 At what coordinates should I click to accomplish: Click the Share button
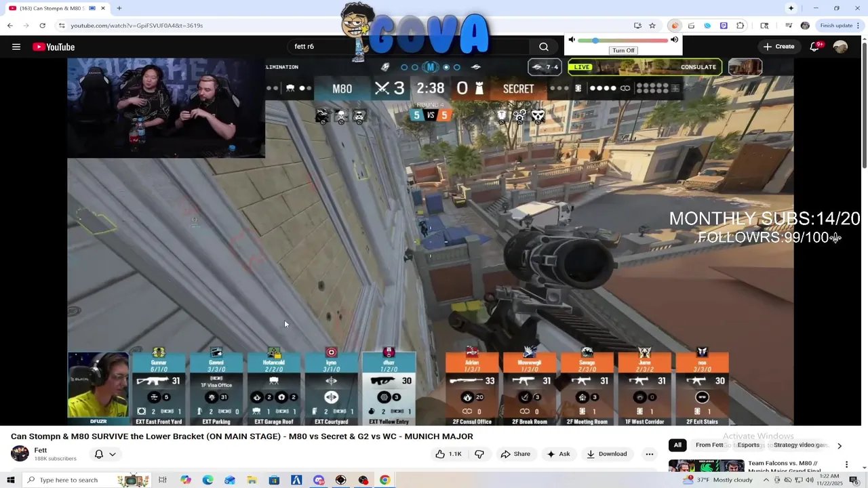pos(515,454)
